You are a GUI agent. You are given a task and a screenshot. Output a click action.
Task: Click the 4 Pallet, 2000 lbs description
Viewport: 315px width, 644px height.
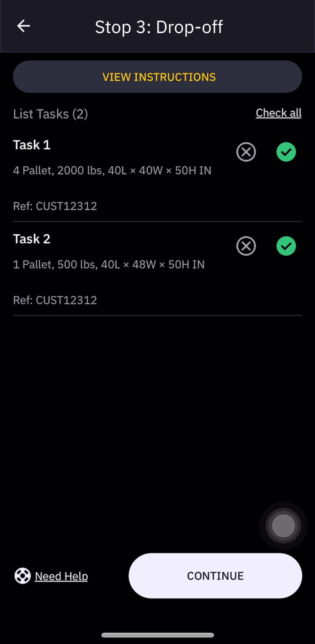pos(112,170)
